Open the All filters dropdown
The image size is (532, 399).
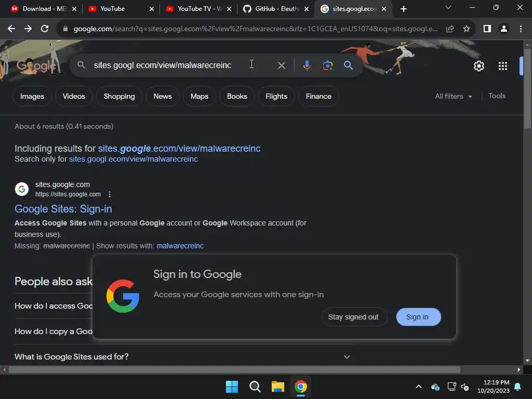point(453,96)
